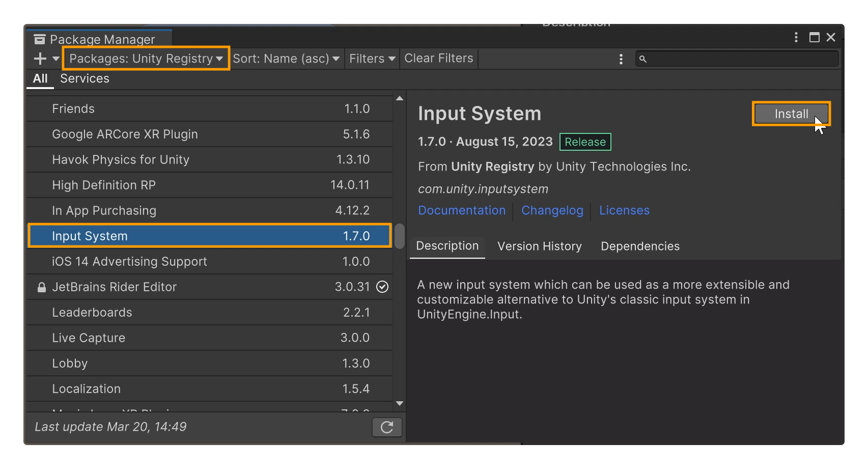
Task: Open window three-dot context menu
Action: click(796, 37)
